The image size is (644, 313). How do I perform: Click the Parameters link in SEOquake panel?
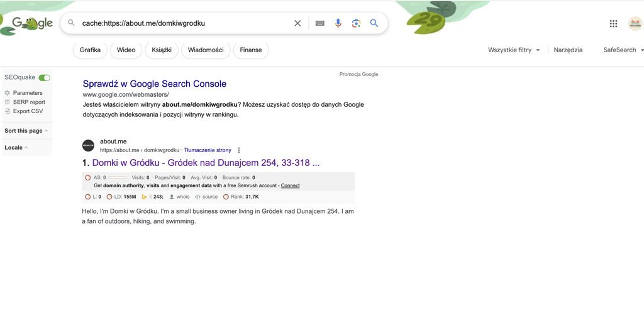click(28, 93)
